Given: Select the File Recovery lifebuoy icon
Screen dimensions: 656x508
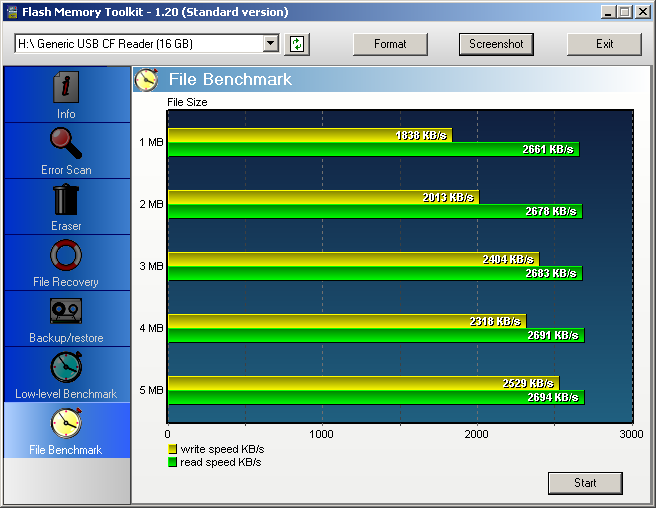Looking at the screenshot, I should (x=66, y=256).
